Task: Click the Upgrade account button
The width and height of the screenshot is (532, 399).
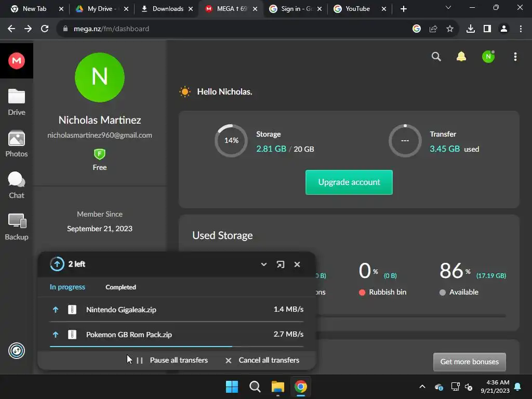Action: tap(349, 182)
